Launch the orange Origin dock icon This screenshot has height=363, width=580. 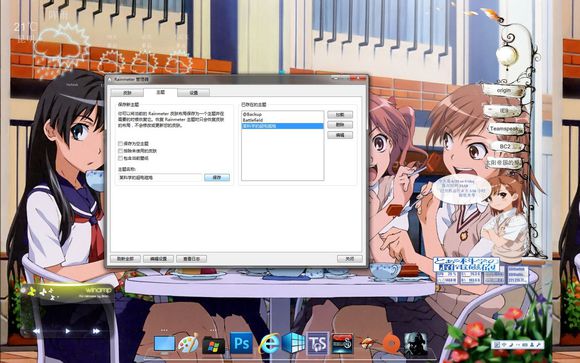[392, 343]
